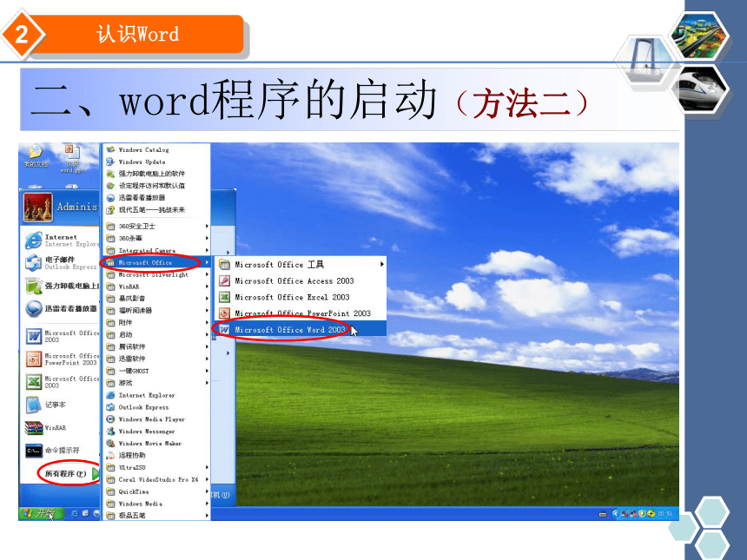Expand the 附件 accessories submenu arrow
The width and height of the screenshot is (747, 560).
(x=207, y=322)
